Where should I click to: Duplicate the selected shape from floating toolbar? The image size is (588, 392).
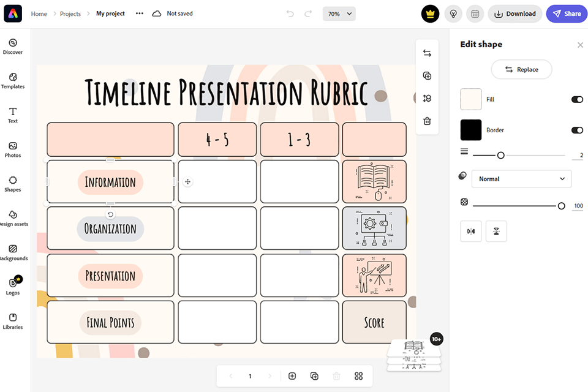click(x=427, y=76)
